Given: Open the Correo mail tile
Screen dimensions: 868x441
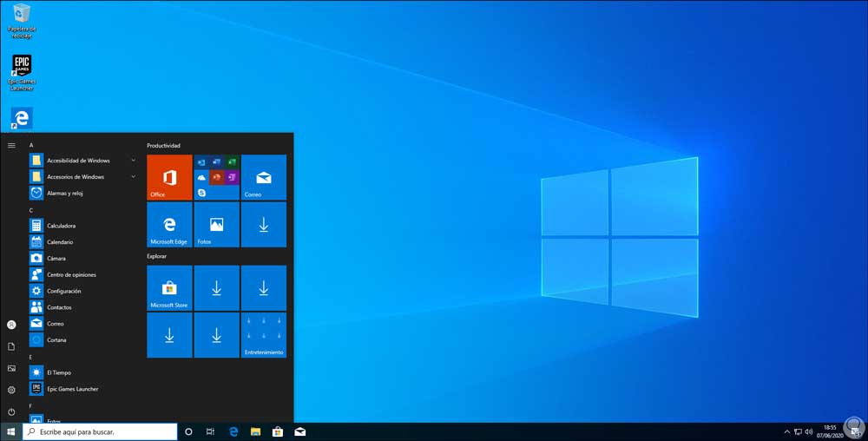Looking at the screenshot, I should coord(264,177).
